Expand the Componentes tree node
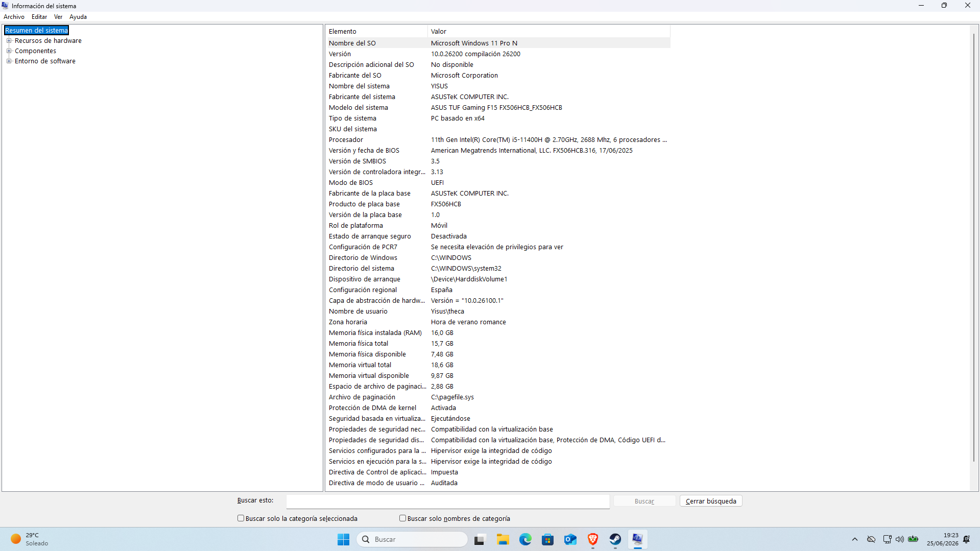The width and height of the screenshot is (980, 551). tap(9, 51)
